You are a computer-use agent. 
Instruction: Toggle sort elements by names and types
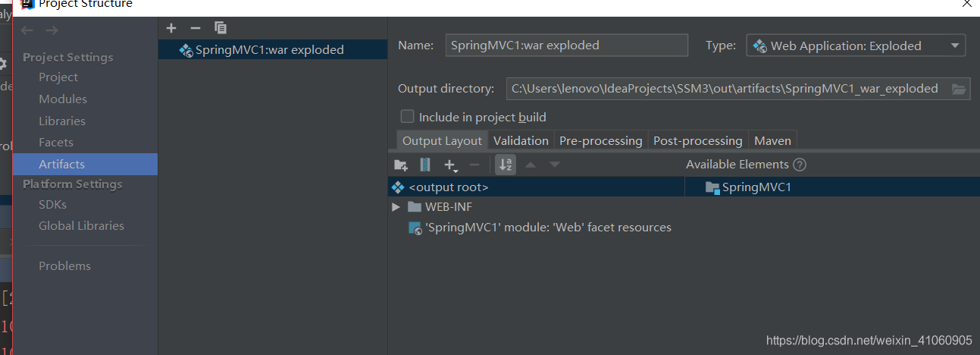click(506, 165)
